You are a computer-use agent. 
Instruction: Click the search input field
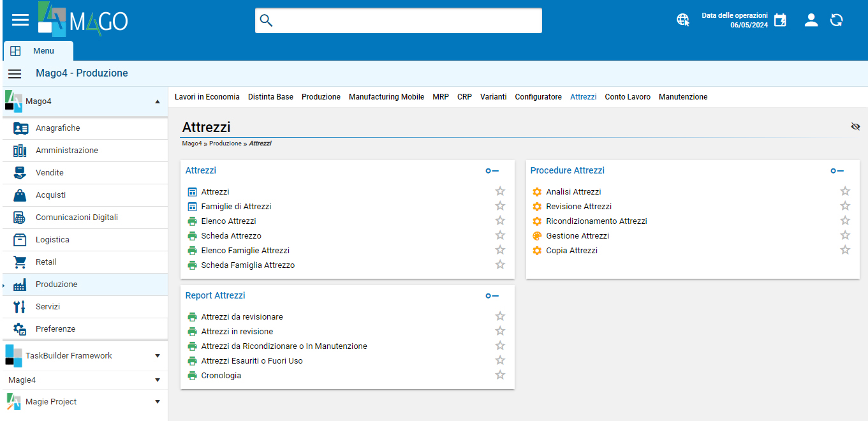(x=399, y=20)
